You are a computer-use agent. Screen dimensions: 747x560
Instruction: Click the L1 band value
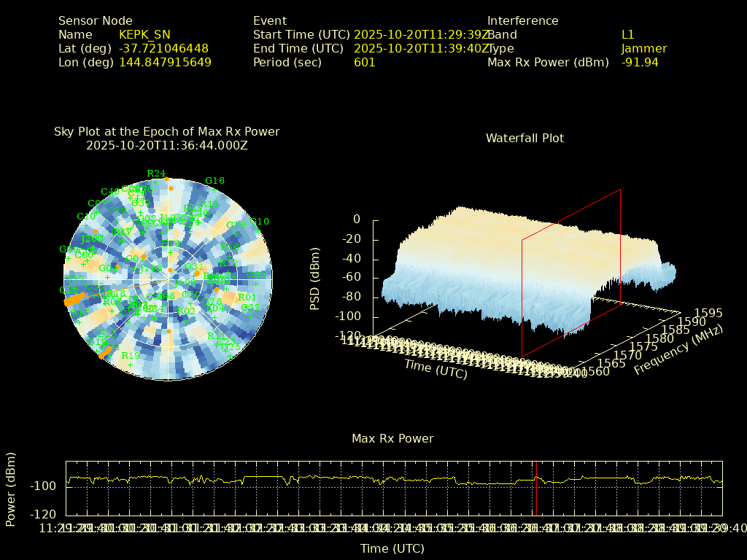point(628,35)
